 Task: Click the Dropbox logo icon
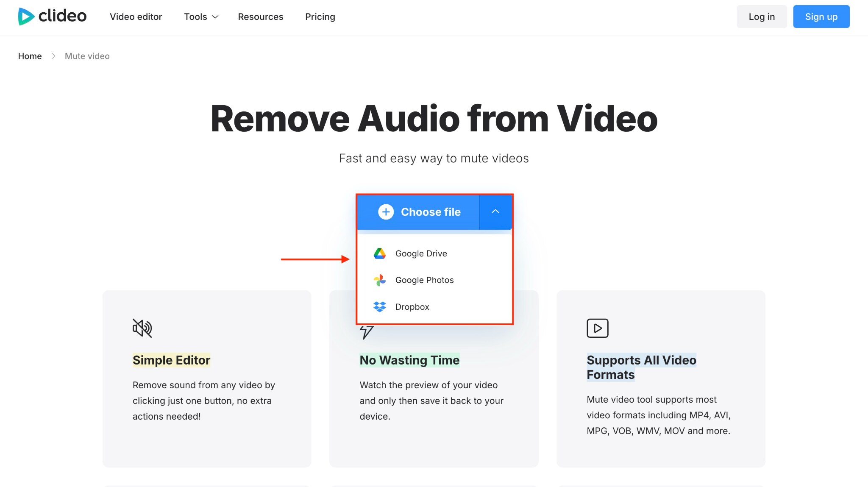[380, 307]
